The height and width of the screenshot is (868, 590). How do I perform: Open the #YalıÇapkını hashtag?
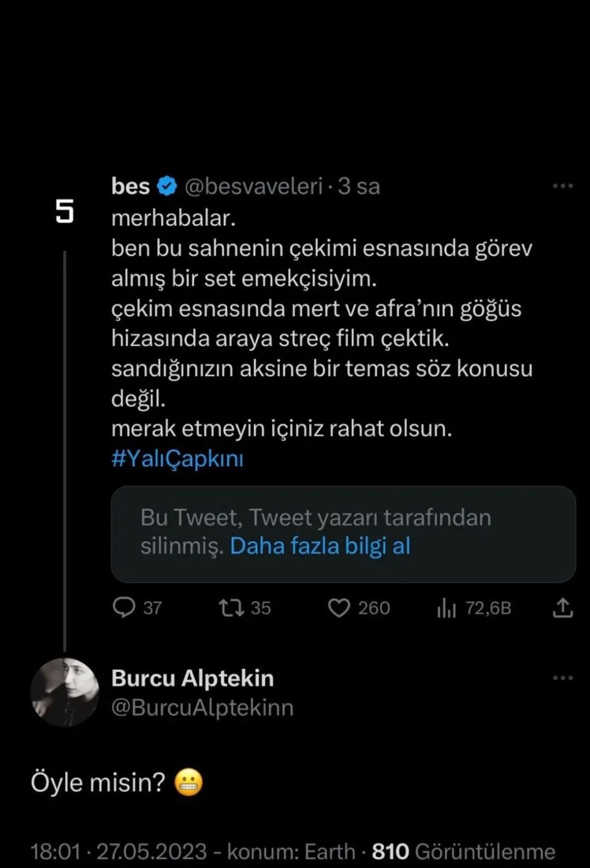[x=177, y=459]
